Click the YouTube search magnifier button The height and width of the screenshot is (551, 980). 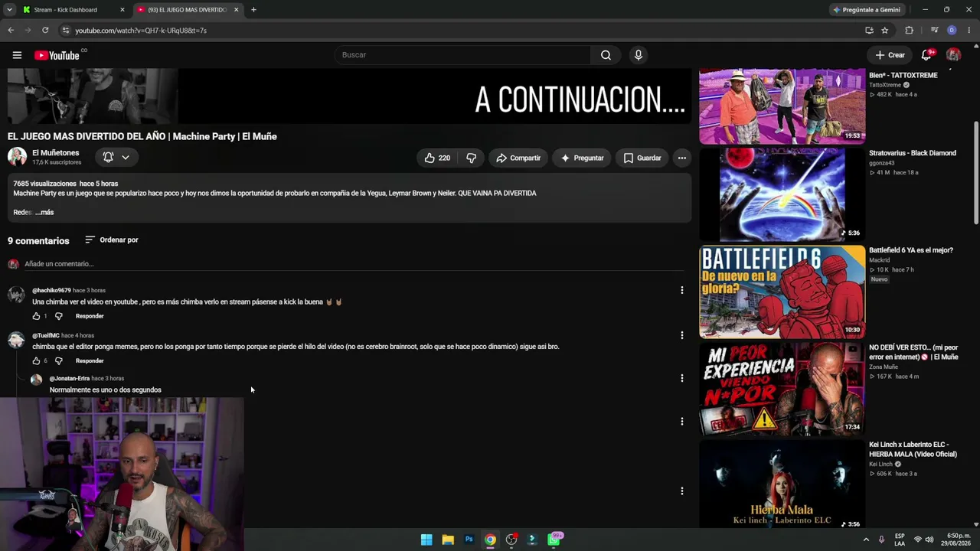pos(606,55)
